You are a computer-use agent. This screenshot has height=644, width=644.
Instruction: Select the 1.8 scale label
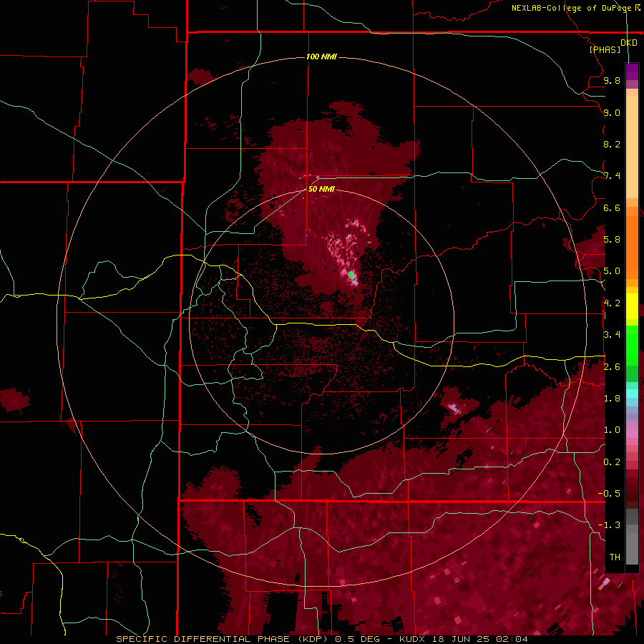click(x=612, y=398)
